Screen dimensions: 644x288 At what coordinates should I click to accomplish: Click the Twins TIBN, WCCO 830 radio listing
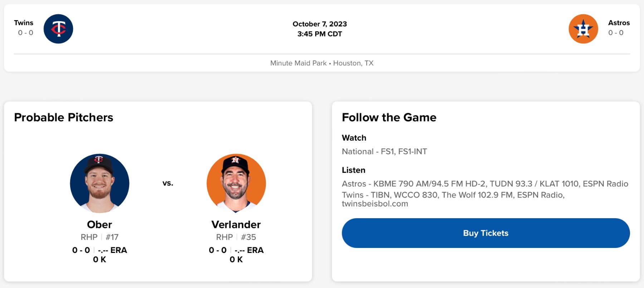tap(453, 195)
